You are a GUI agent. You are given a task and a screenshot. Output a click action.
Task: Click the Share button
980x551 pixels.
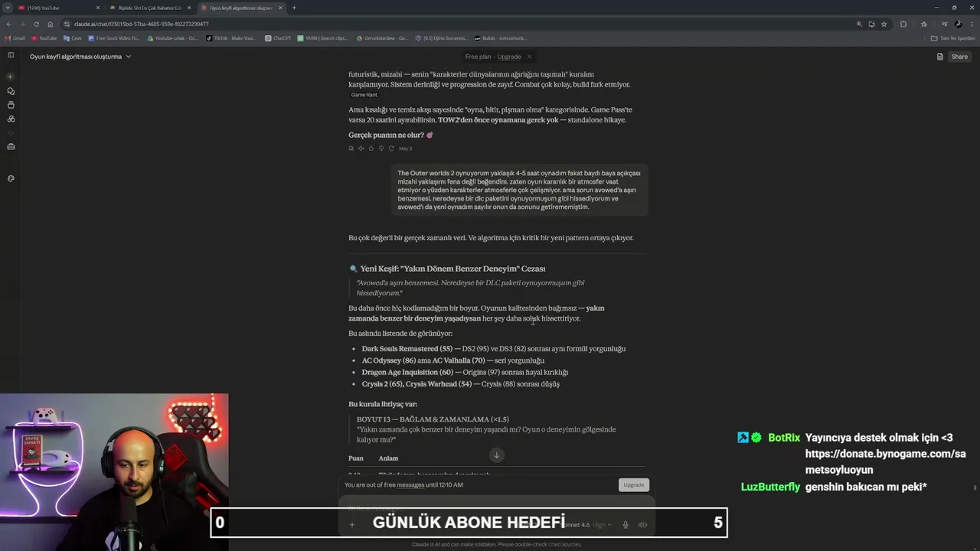[959, 57]
